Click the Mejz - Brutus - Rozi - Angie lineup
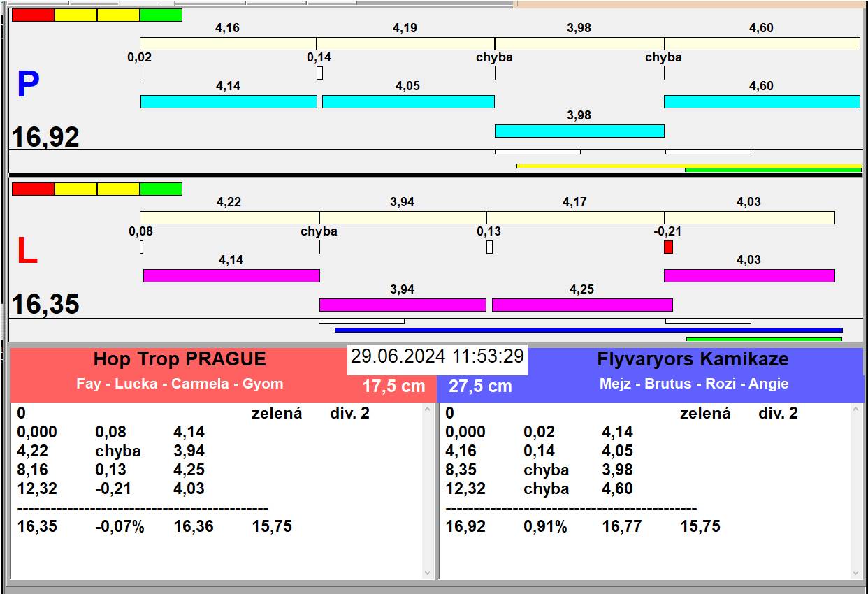 pyautogui.click(x=694, y=384)
